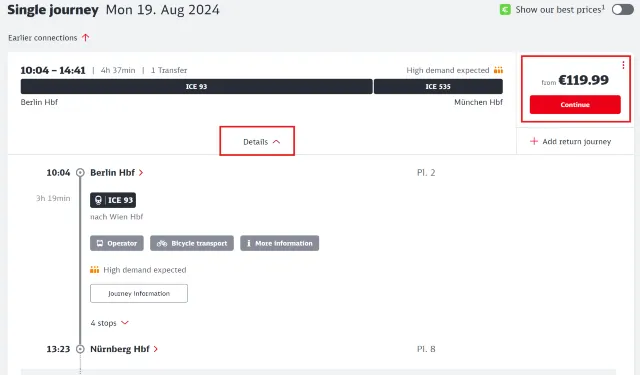Click the Earlier connections link text

coord(42,38)
